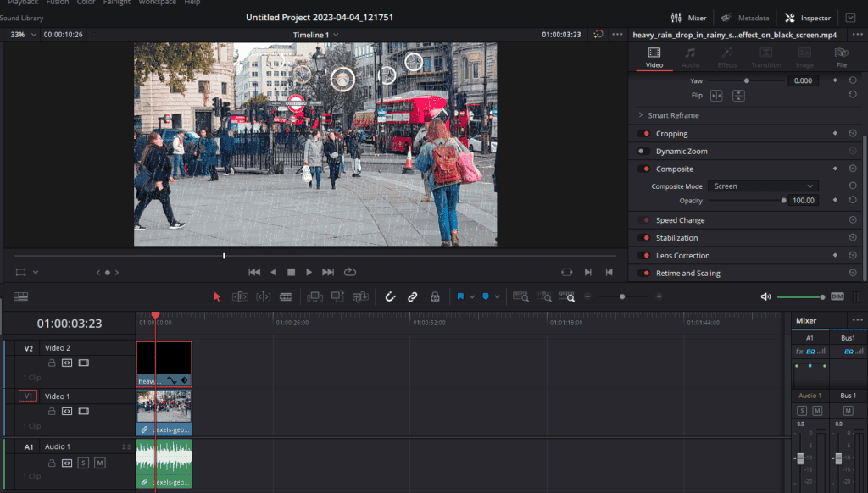Click the Custom Zoom icon
868x493 pixels.
(x=566, y=297)
